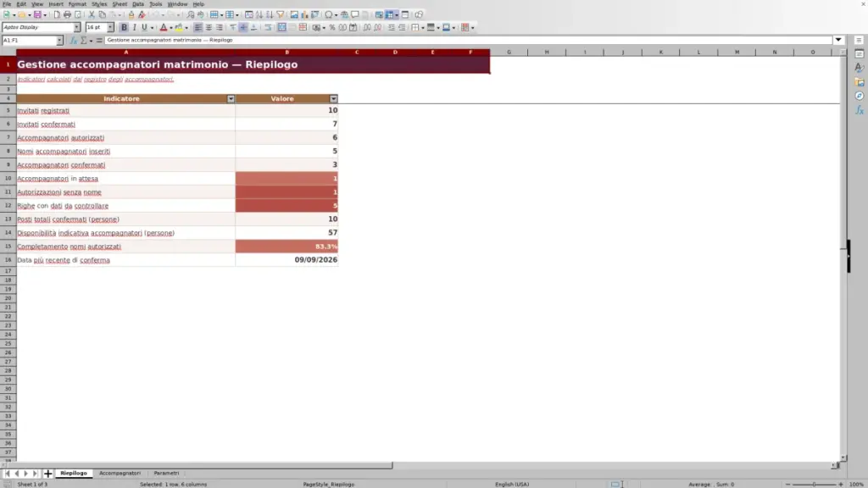The height and width of the screenshot is (488, 868).
Task: Open the Sheet menu
Action: [120, 4]
